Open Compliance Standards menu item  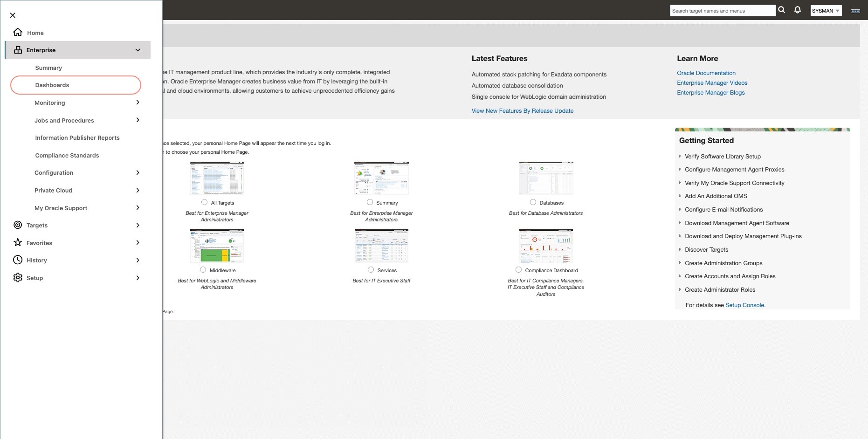click(67, 155)
